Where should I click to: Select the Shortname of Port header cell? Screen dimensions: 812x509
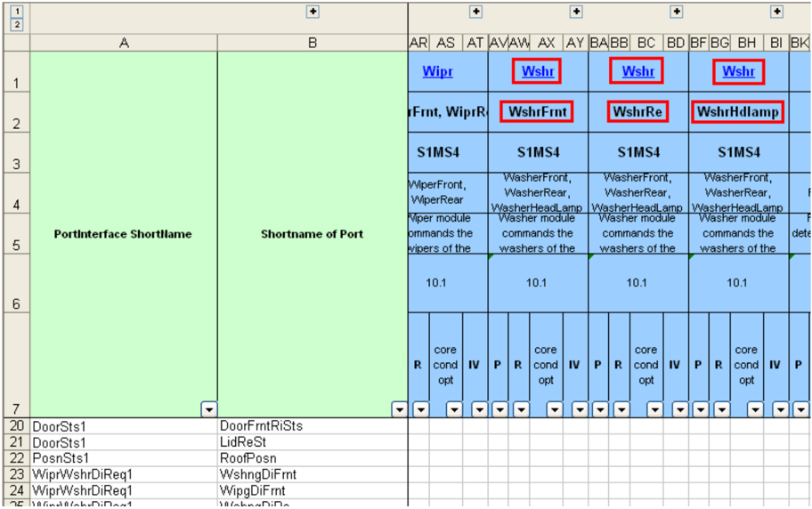[x=313, y=234]
